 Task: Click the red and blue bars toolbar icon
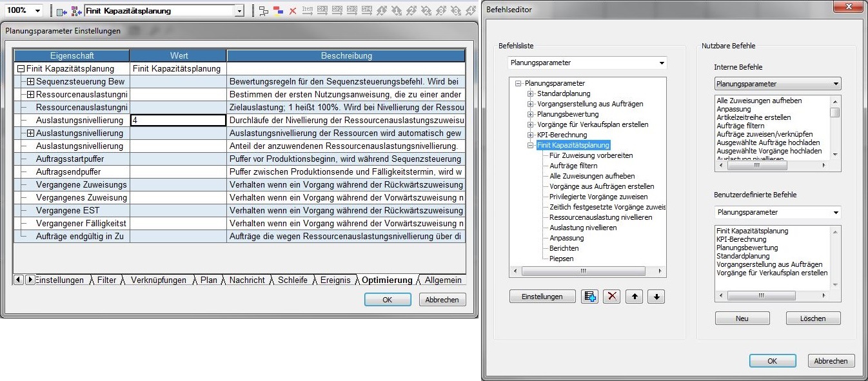pos(279,11)
